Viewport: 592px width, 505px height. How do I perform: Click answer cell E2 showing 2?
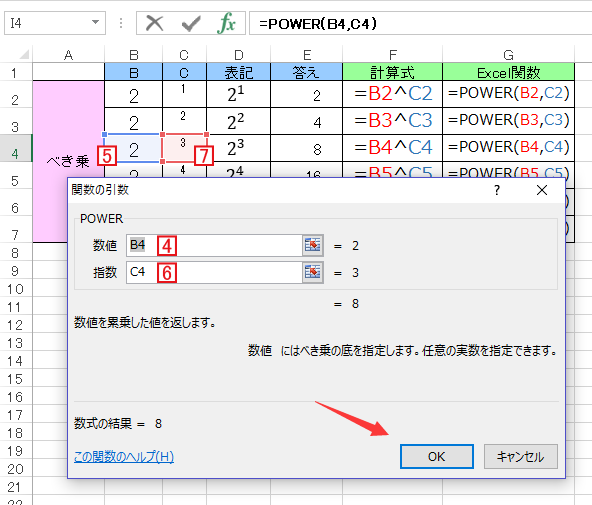point(307,94)
